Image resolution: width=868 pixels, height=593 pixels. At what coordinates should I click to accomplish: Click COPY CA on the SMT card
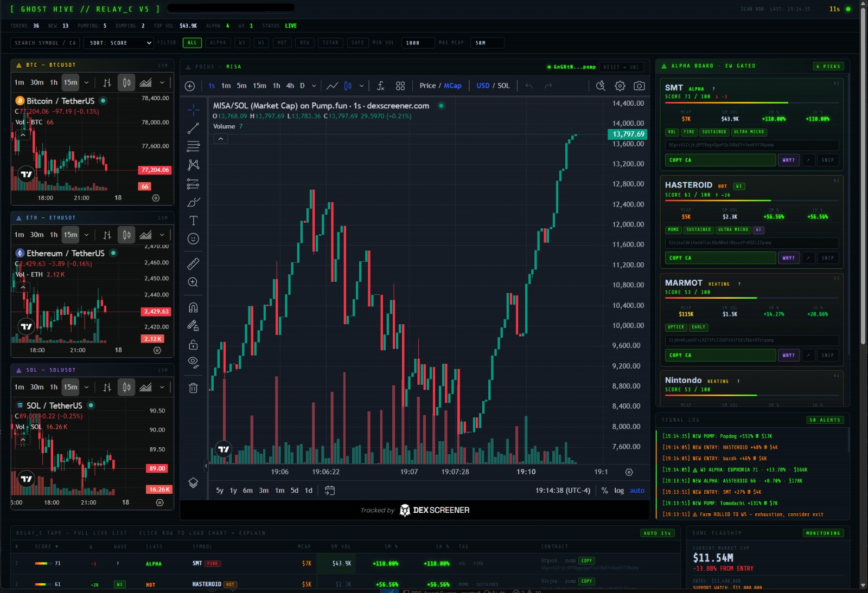coord(720,160)
